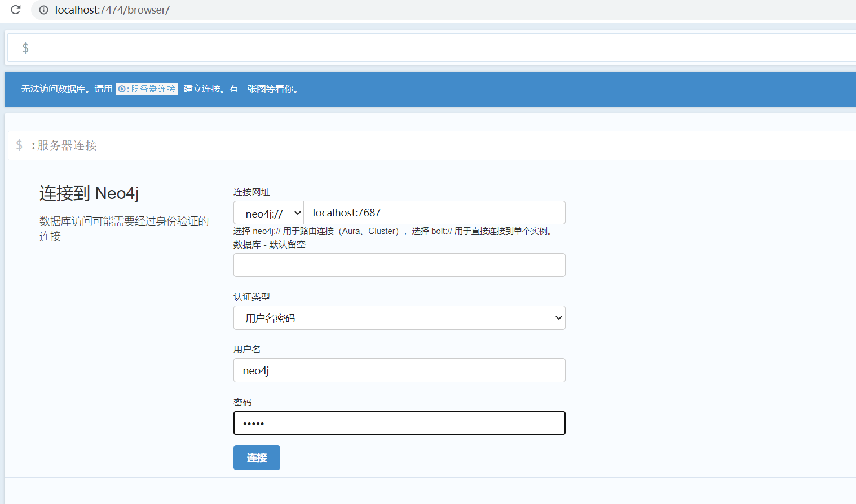Click the 数据库访问可能需要经过身份验证 description text
This screenshot has width=856, height=504.
point(124,228)
